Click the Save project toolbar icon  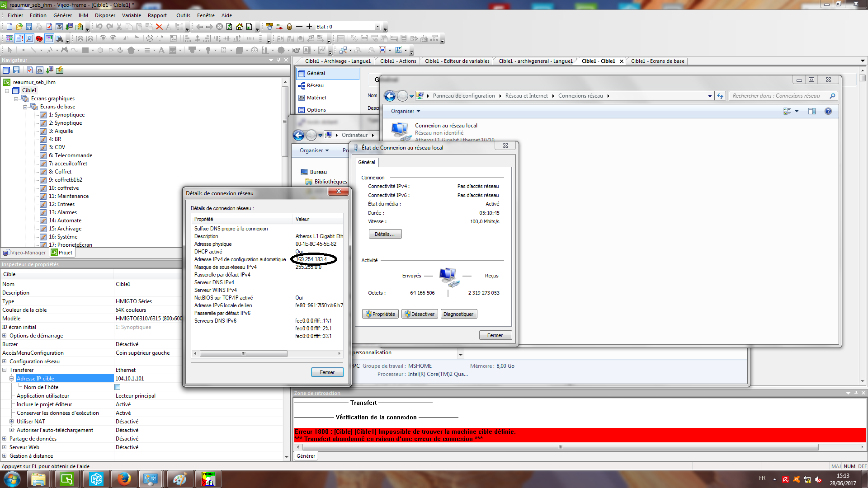pos(29,27)
